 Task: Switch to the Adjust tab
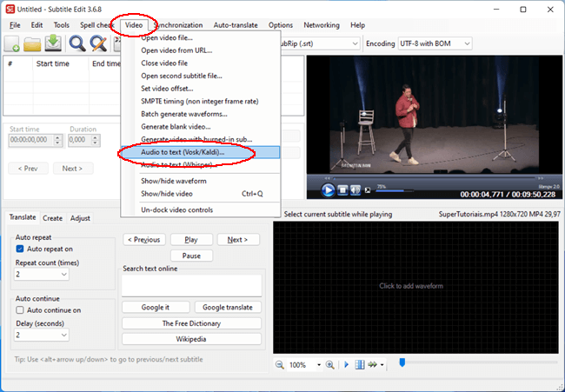pos(80,218)
